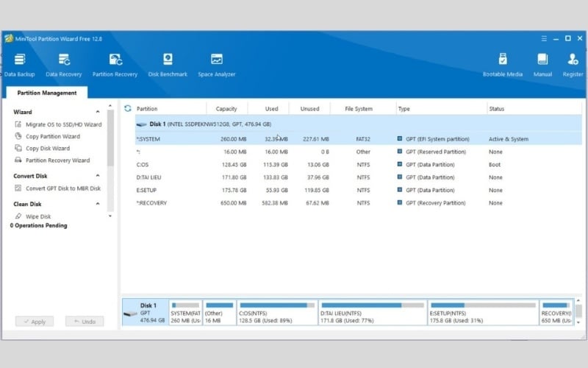
Task: Collapse the Wizard section
Action: click(x=98, y=113)
